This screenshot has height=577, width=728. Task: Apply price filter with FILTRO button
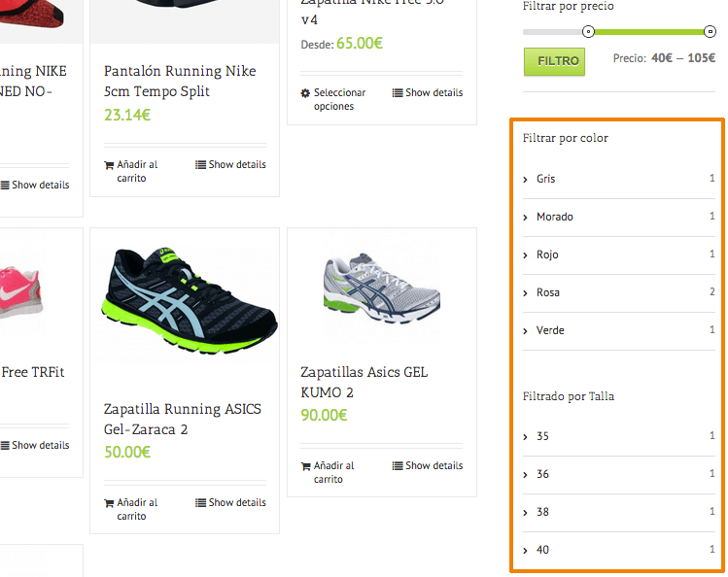pos(554,62)
